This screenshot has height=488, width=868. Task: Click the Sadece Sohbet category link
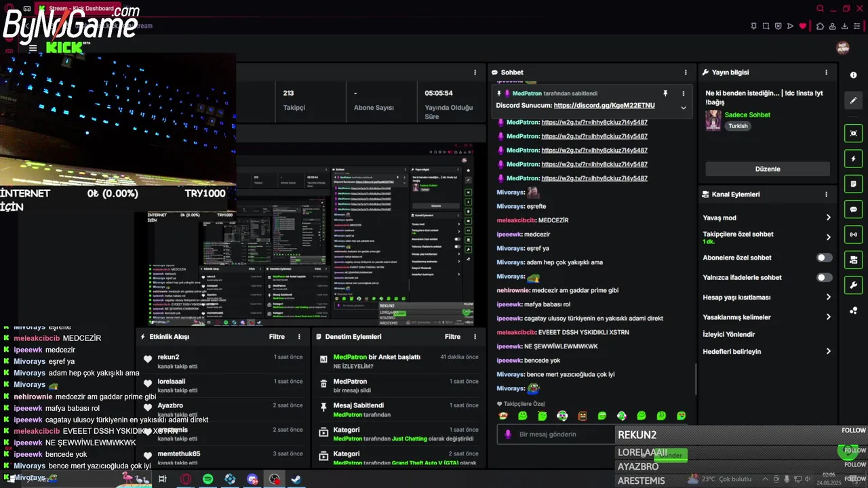tap(747, 115)
